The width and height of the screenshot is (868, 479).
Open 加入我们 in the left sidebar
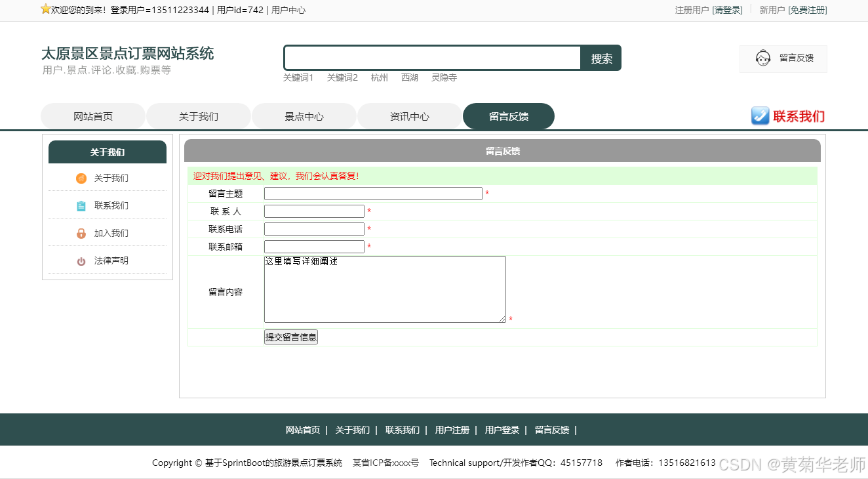click(111, 234)
